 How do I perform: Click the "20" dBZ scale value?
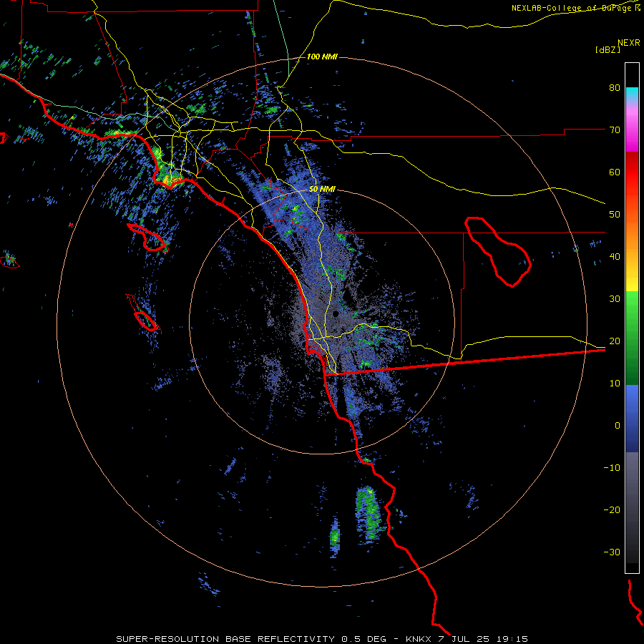pos(615,341)
